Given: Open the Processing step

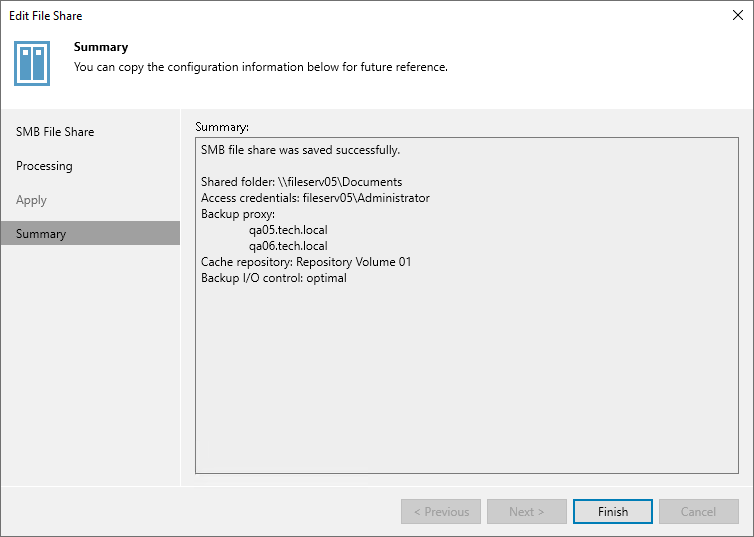Looking at the screenshot, I should click(44, 166).
